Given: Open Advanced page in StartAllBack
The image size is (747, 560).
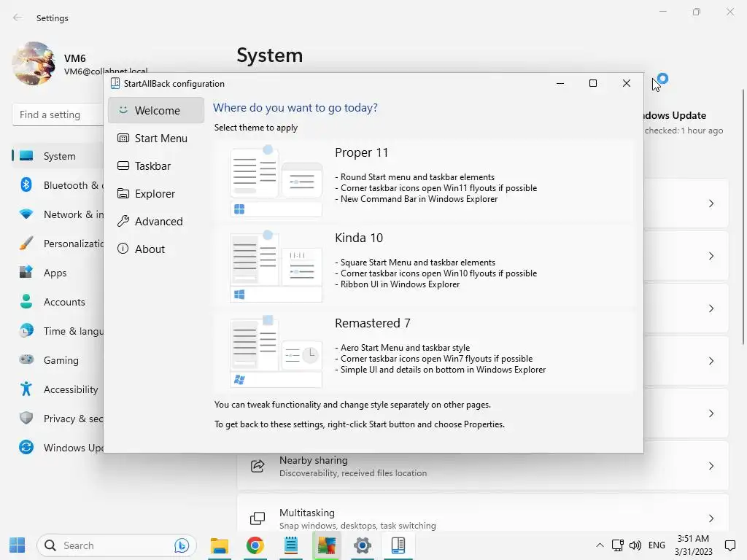Looking at the screenshot, I should pos(156,222).
